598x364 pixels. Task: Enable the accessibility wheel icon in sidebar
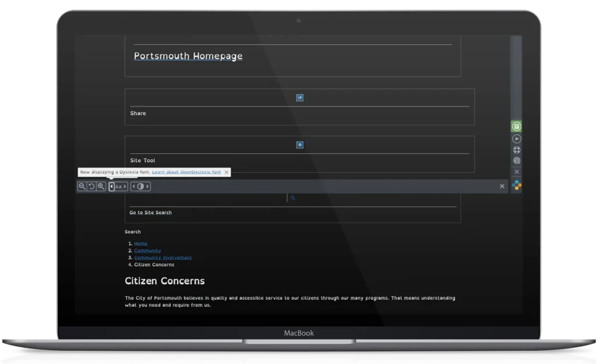[516, 150]
